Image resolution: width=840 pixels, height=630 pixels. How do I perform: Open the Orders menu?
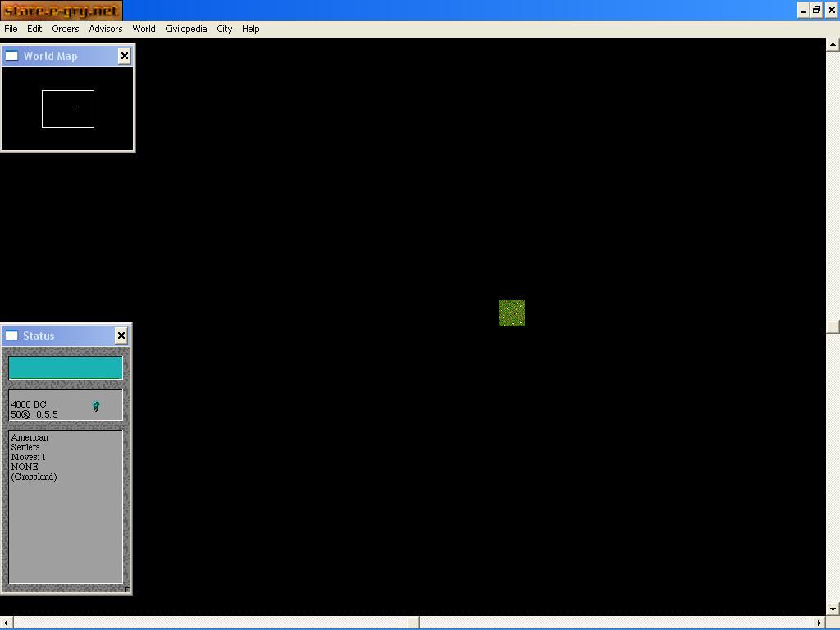coord(66,29)
